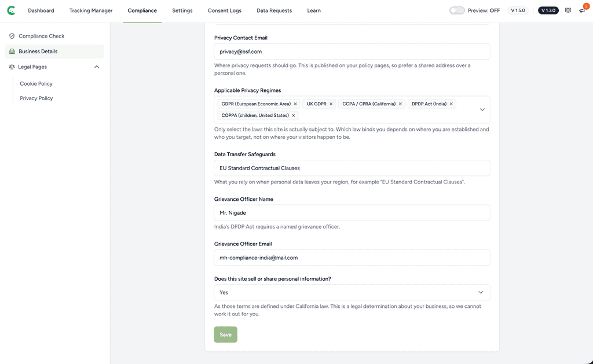Screen dimensions: 593x364
Task: Remove the COPPA (children, United States) tag
Action: (x=293, y=115)
